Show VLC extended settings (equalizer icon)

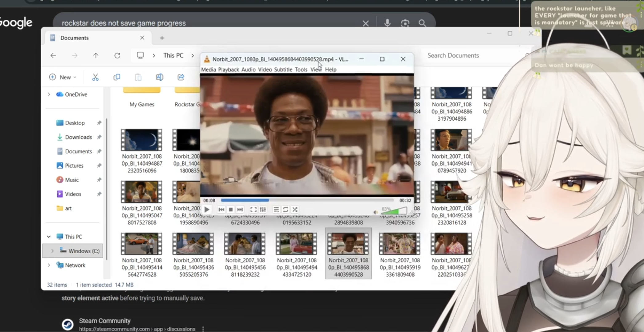(x=263, y=210)
